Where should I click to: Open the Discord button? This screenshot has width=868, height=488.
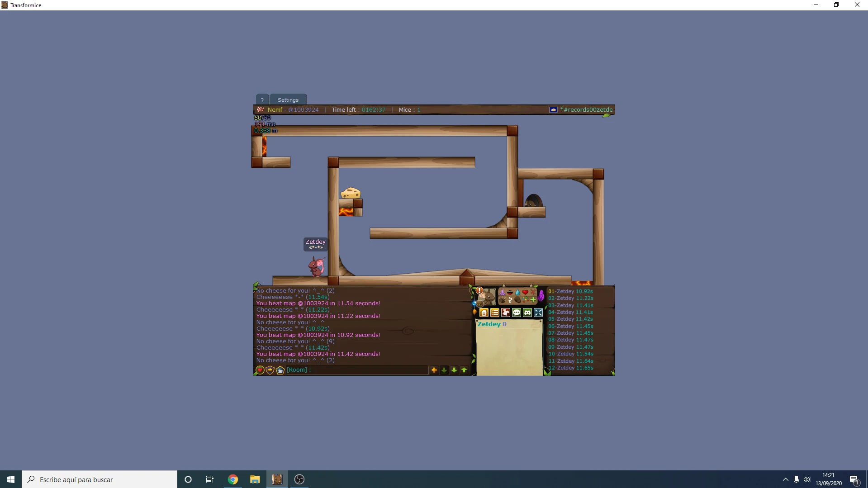click(x=527, y=313)
